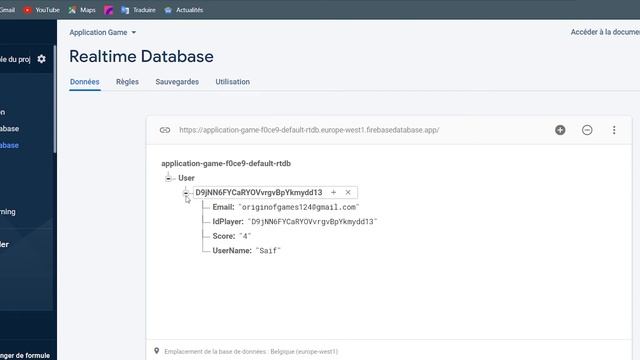
Task: Edit the Email value originofgames124@gmail.com
Action: click(299, 207)
